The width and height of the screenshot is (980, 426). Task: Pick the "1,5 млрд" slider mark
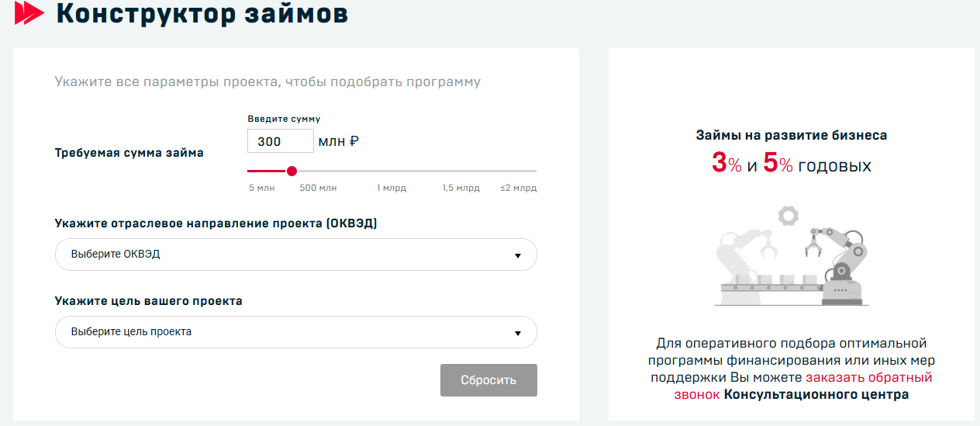point(461,188)
